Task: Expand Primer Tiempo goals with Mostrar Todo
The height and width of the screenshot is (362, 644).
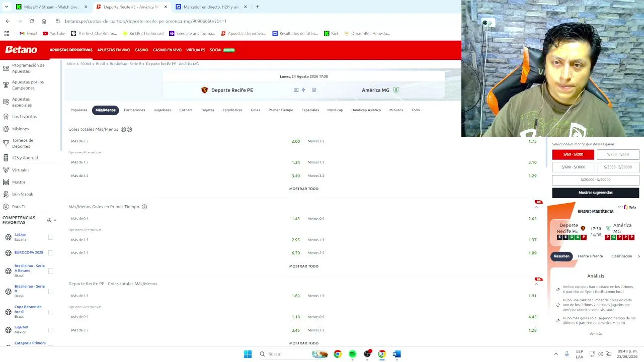Action: coord(304,266)
